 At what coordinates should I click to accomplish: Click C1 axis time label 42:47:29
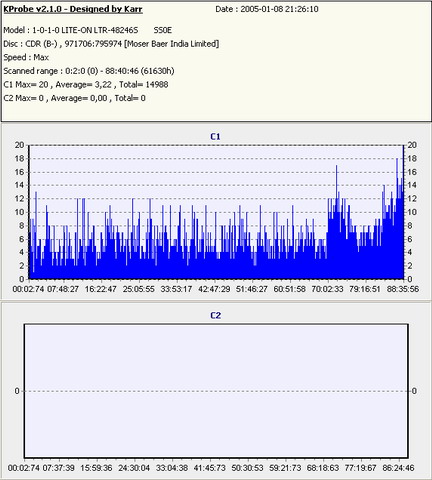pos(214,289)
